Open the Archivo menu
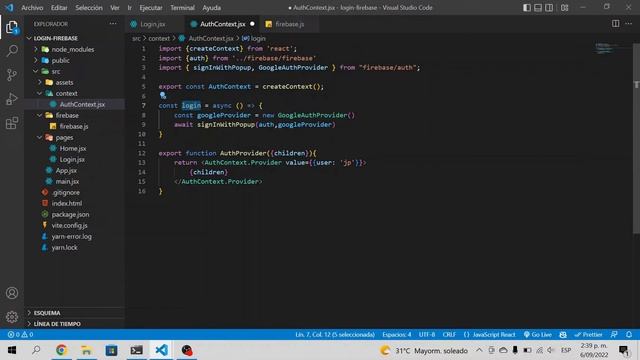This screenshot has width=640, height=360. tap(32, 8)
